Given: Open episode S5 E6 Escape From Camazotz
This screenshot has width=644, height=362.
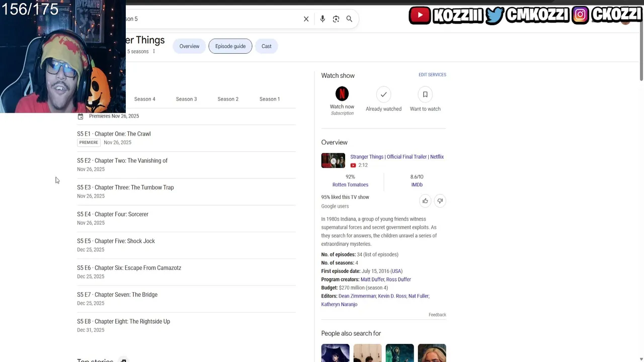Looking at the screenshot, I should (186, 271).
